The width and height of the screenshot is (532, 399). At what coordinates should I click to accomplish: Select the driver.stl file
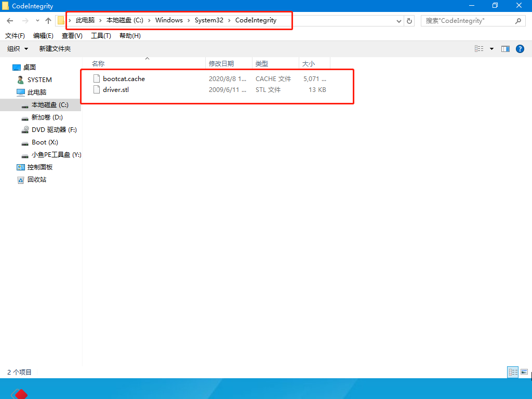pyautogui.click(x=116, y=89)
